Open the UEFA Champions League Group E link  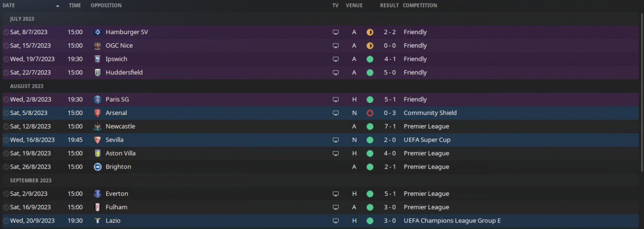(x=452, y=220)
